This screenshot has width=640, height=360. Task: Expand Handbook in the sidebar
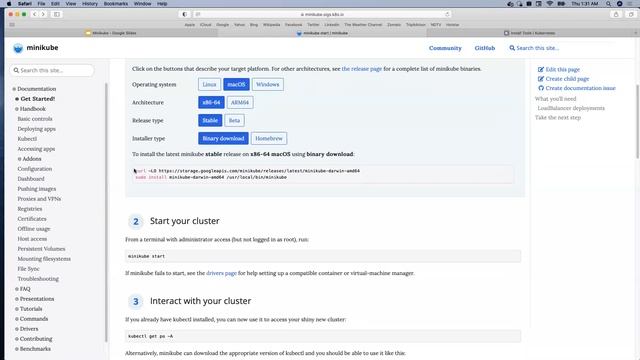pos(17,109)
